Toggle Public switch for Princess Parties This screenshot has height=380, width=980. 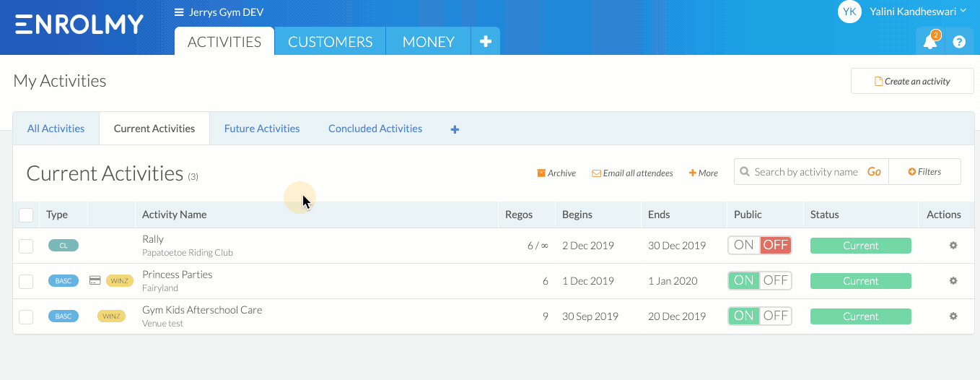pyautogui.click(x=760, y=280)
